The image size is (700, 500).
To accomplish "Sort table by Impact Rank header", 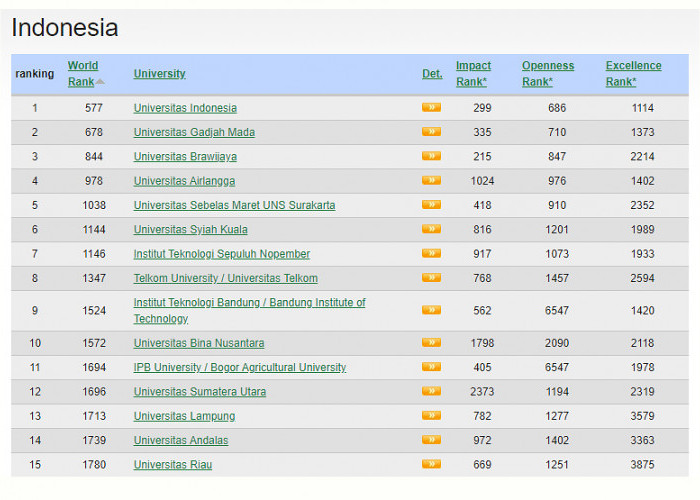I will point(473,74).
